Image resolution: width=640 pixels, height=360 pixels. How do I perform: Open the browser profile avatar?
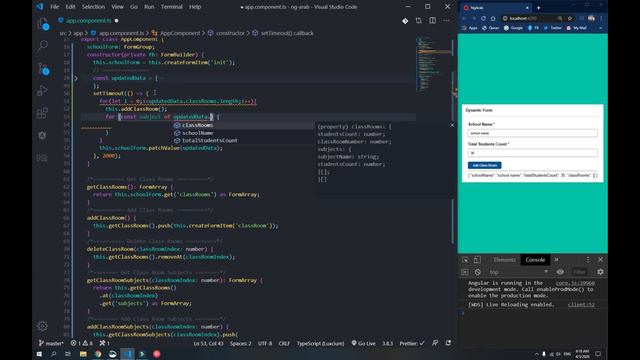click(x=591, y=18)
